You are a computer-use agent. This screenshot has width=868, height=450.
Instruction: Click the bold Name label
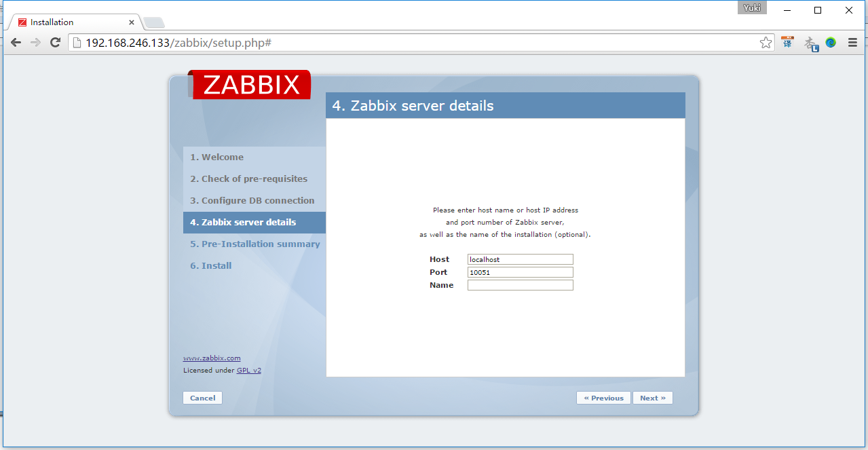(441, 285)
